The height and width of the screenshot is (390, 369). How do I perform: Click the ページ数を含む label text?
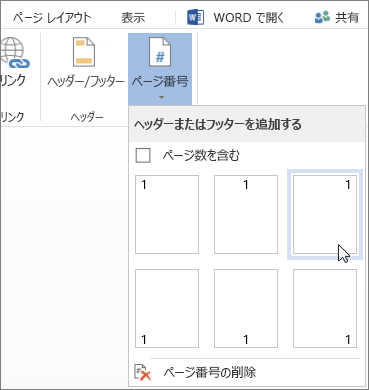tap(201, 156)
